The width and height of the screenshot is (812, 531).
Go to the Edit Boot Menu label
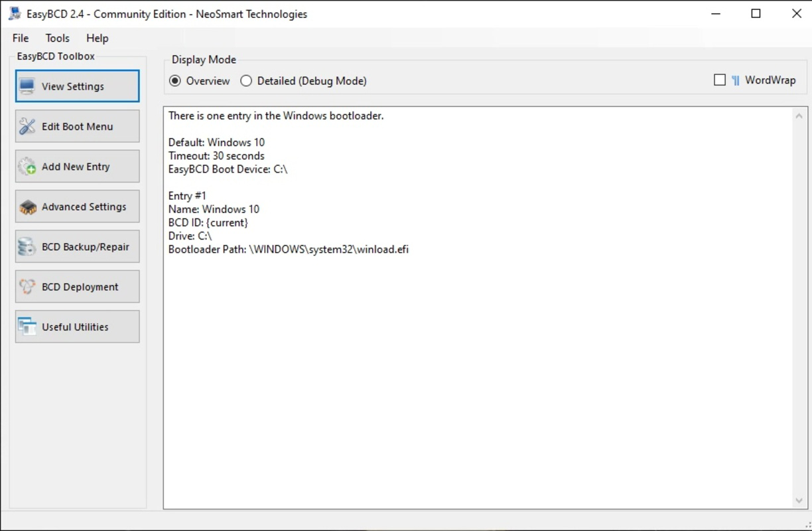tap(78, 127)
